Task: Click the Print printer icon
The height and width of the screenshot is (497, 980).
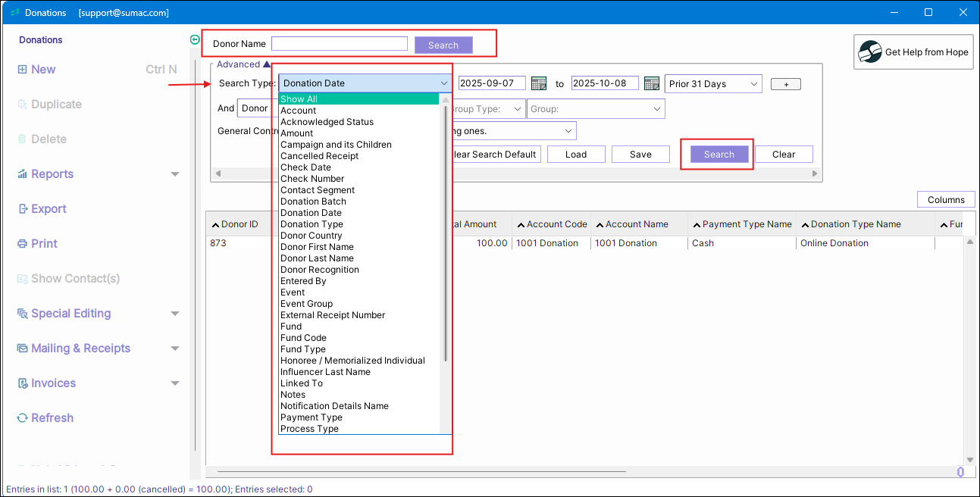Action: [x=22, y=244]
